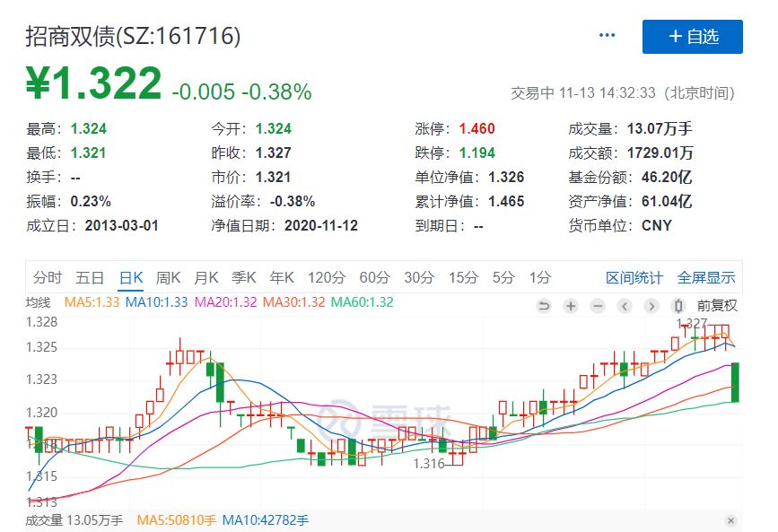Click the 成交量 13.05万手 label
The width and height of the screenshot is (778, 532).
pyautogui.click(x=74, y=520)
